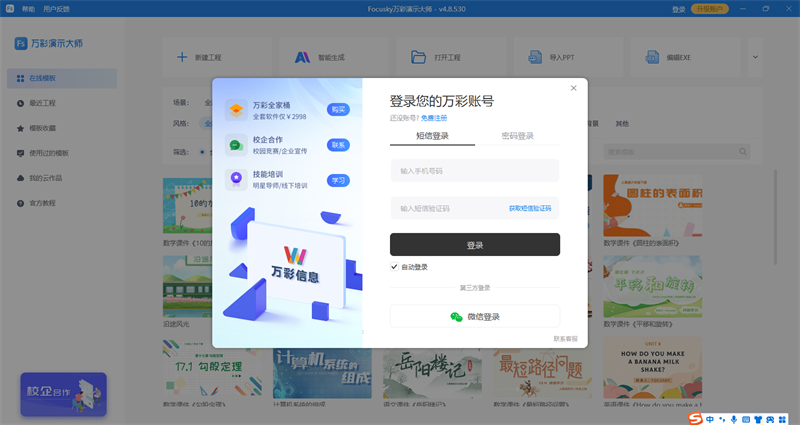Viewport: 800px width, 425px height.
Task: Select 在线模板 in the sidebar
Action: (x=62, y=79)
